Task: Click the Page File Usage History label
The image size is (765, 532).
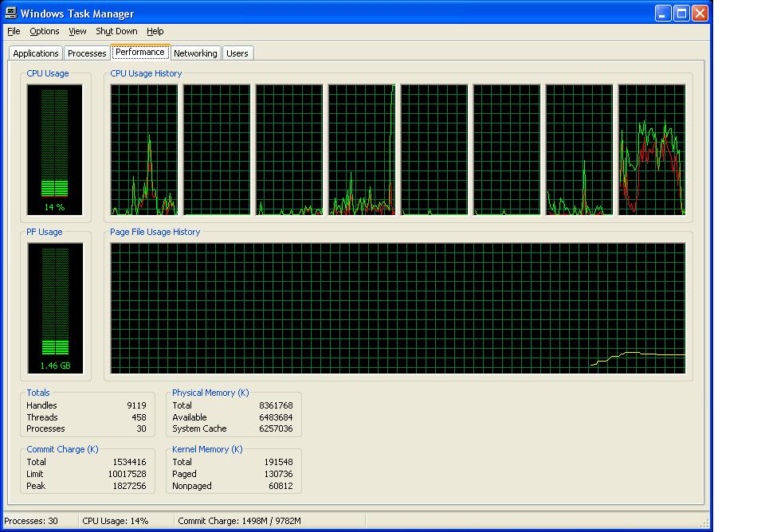Action: (x=155, y=232)
